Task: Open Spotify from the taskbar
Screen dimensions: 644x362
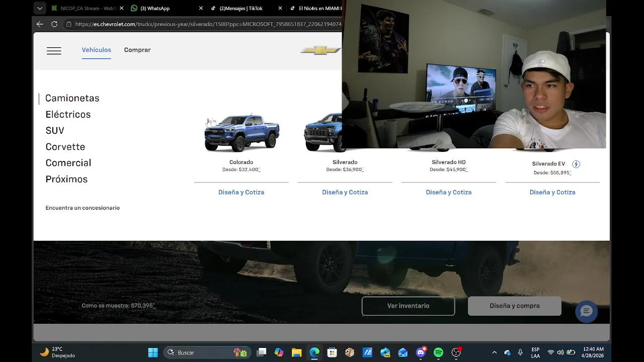Action: point(438,352)
